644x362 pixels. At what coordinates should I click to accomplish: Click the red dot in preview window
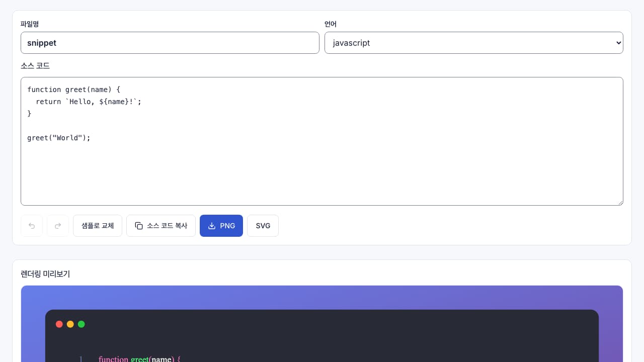[59, 324]
